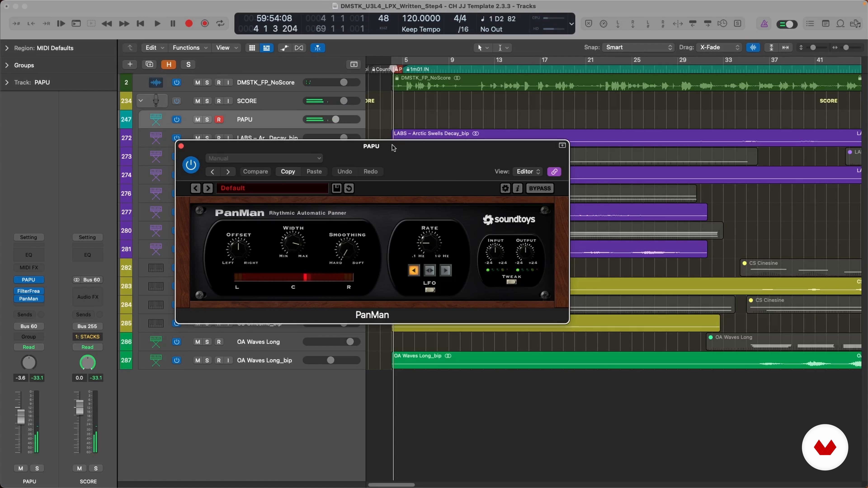Image resolution: width=868 pixels, height=488 pixels.
Task: Click the PanMan info icon
Action: 518,188
